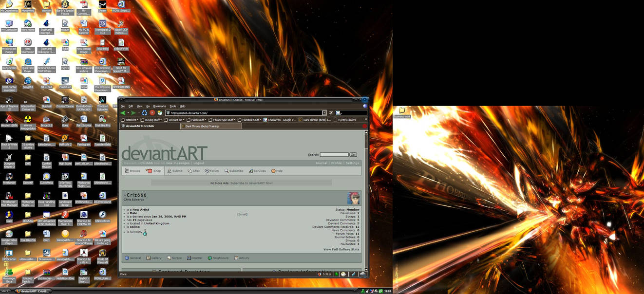Click the [Email] link on the profile
The height and width of the screenshot is (294, 644).
coord(242,214)
